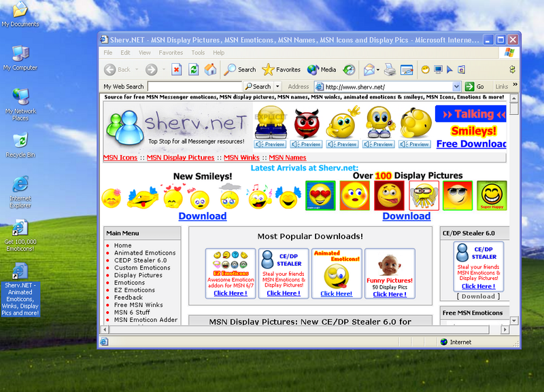
Task: Open the Tools menu
Action: coord(198,53)
